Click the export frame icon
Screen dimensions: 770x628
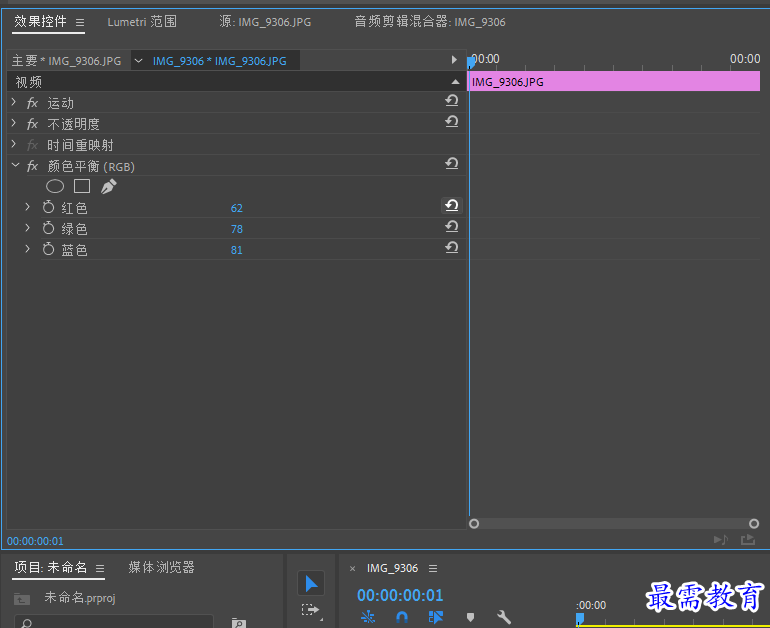click(748, 540)
